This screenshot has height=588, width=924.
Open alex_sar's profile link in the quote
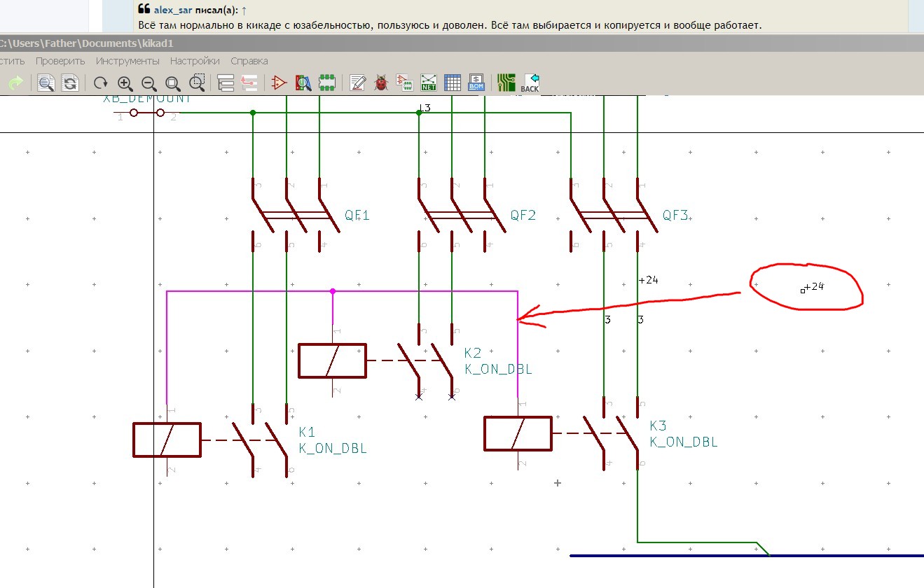pyautogui.click(x=172, y=10)
